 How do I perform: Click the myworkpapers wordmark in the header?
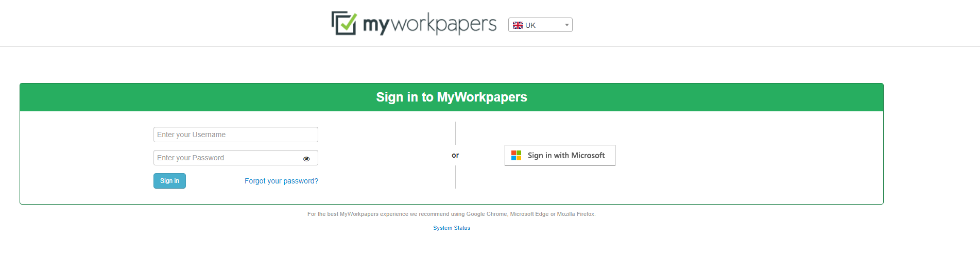430,24
